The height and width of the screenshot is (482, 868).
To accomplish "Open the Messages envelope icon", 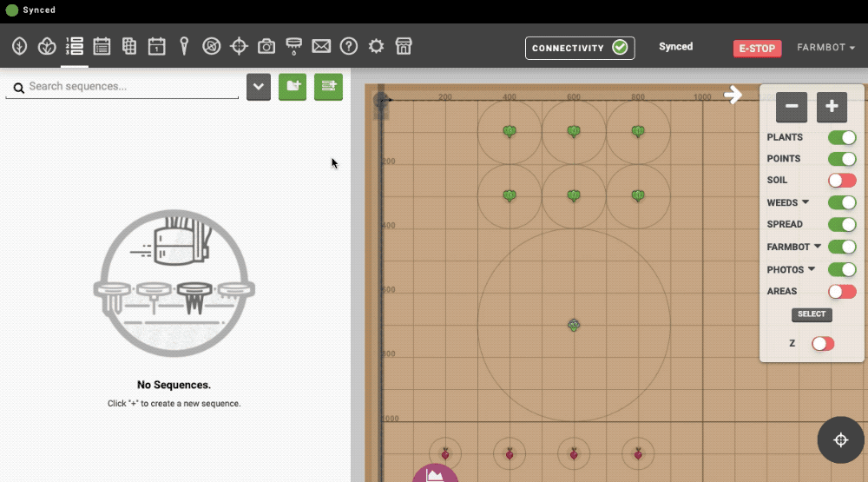I will click(x=321, y=47).
